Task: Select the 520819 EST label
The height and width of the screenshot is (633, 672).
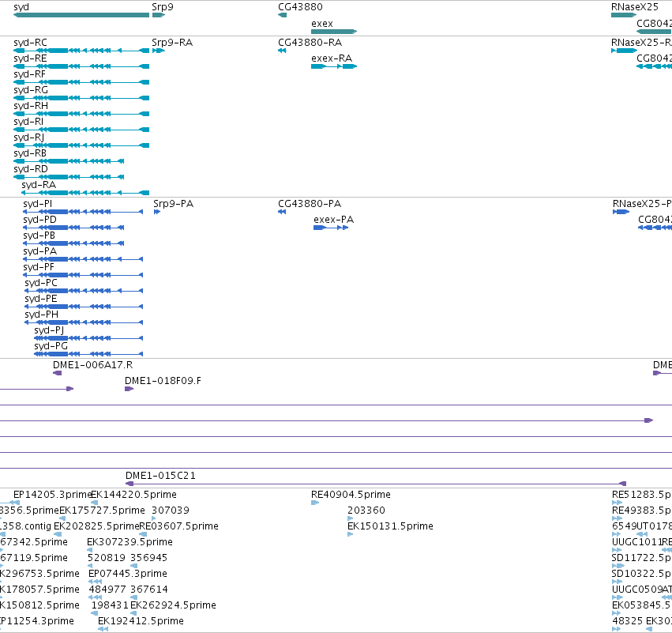Action: (107, 558)
